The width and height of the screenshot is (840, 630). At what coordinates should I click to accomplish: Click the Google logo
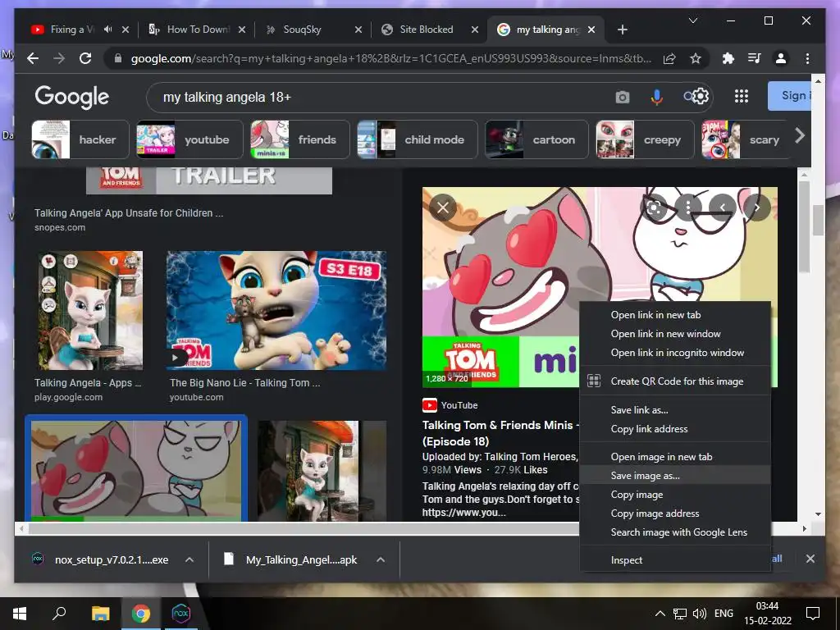72,97
